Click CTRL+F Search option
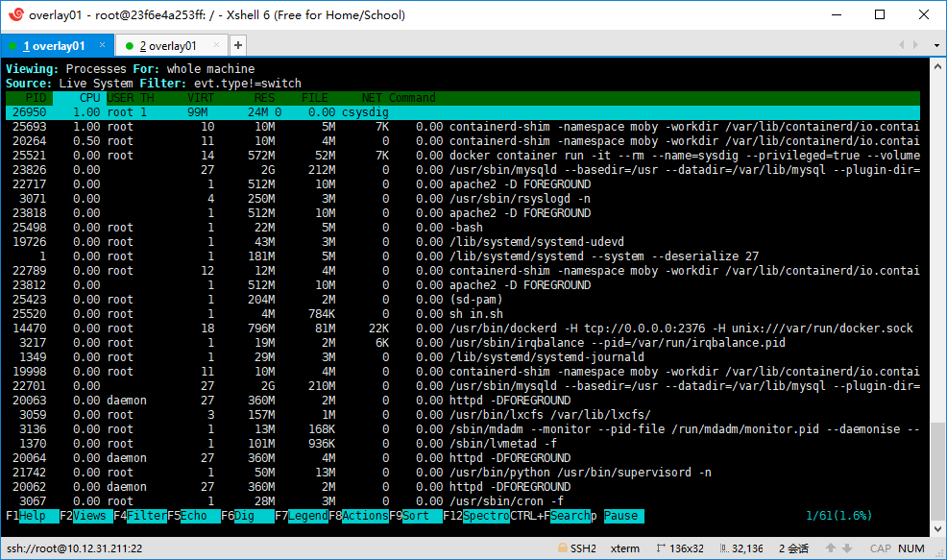The image size is (947, 560). [550, 516]
